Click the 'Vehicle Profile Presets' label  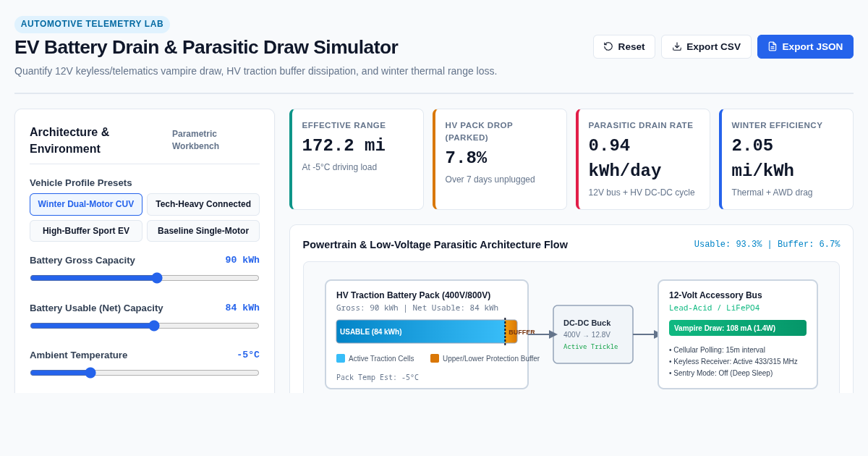coord(81,183)
